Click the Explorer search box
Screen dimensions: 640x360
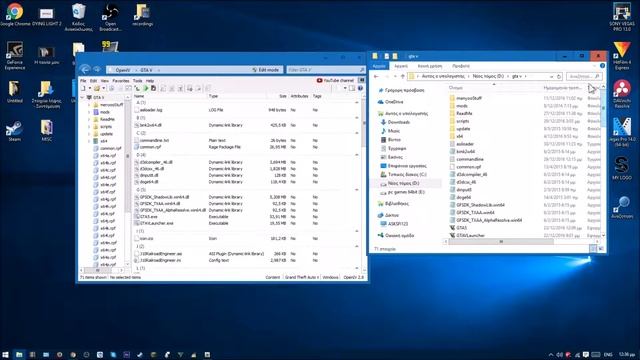584,76
